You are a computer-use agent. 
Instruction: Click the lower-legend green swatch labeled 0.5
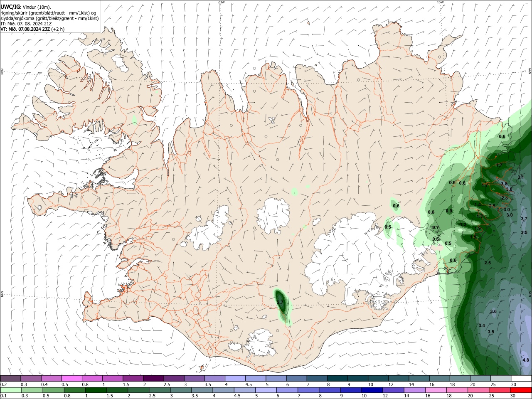pyautogui.click(x=53, y=390)
